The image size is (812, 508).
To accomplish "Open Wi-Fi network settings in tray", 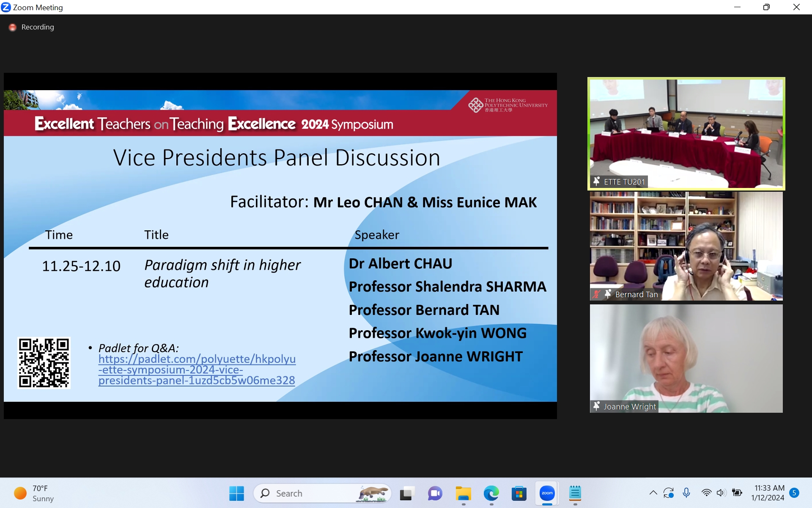I will pyautogui.click(x=706, y=493).
